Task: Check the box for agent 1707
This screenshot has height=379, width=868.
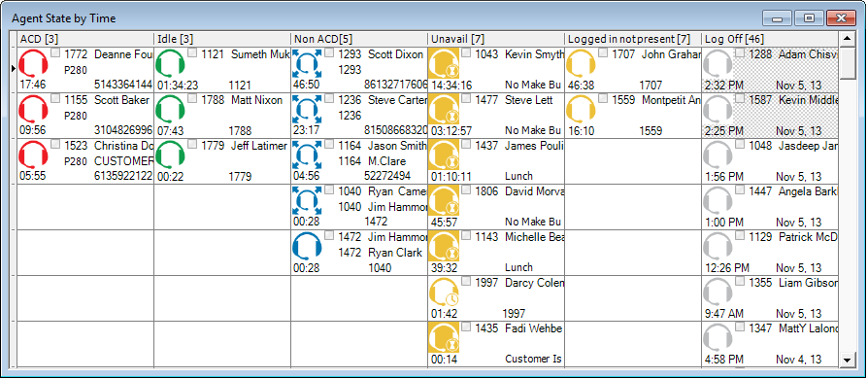Action: click(x=603, y=52)
